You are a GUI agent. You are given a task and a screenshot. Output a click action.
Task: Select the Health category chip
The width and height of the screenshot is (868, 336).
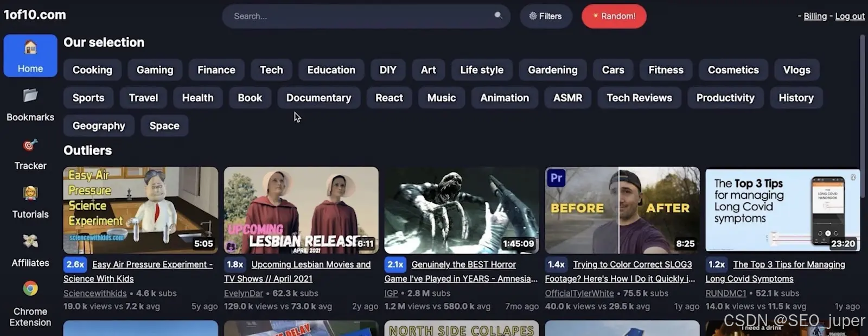point(197,98)
